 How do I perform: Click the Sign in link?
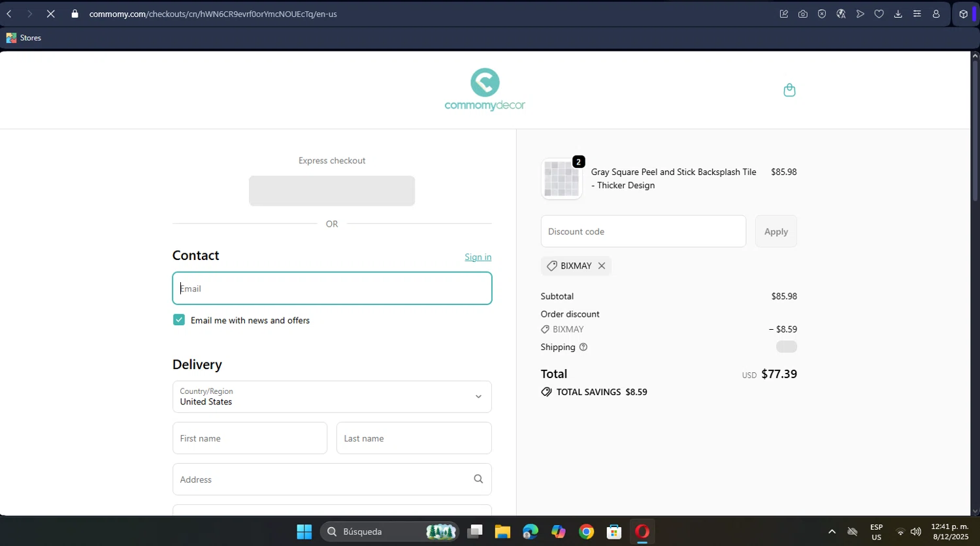[x=478, y=257]
